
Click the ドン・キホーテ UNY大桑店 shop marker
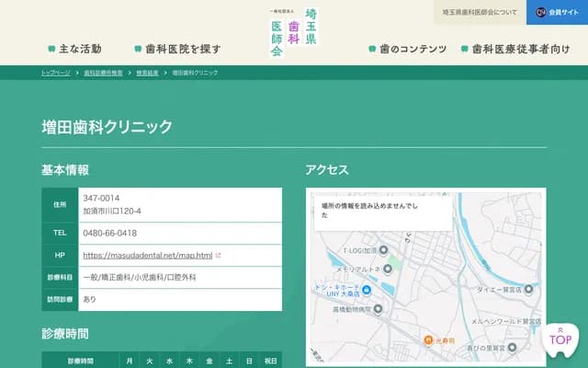coord(367,290)
